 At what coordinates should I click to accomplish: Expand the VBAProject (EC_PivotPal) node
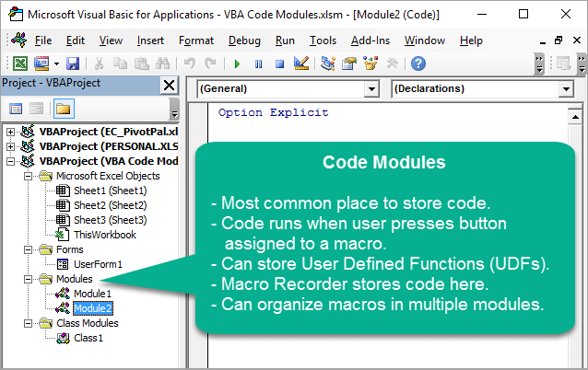coord(10,132)
